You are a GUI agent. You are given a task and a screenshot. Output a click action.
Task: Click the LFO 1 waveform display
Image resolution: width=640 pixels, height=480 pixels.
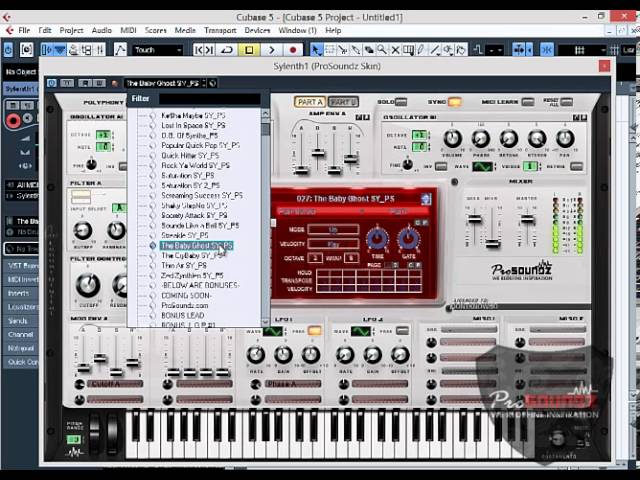coord(272,331)
